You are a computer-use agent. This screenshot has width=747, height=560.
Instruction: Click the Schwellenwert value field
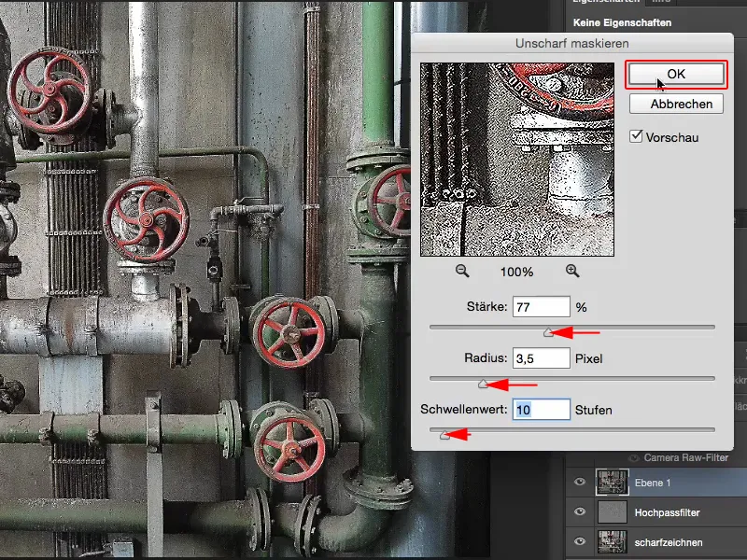pos(542,410)
